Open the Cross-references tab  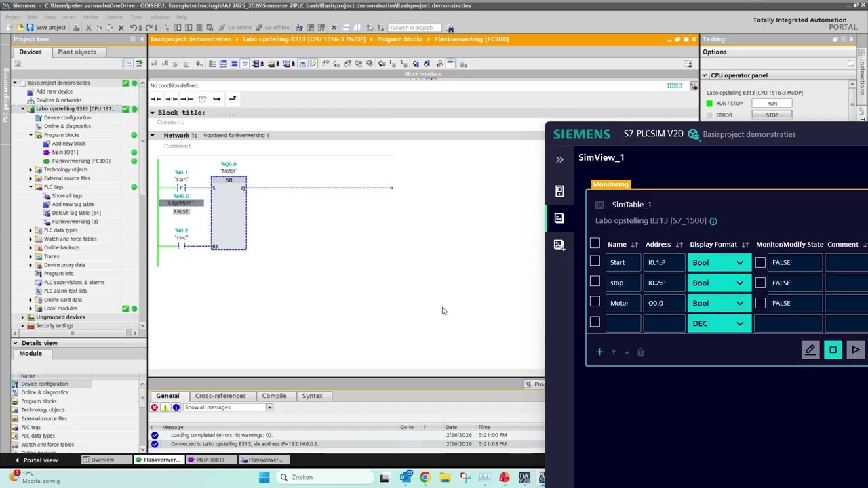pos(220,396)
